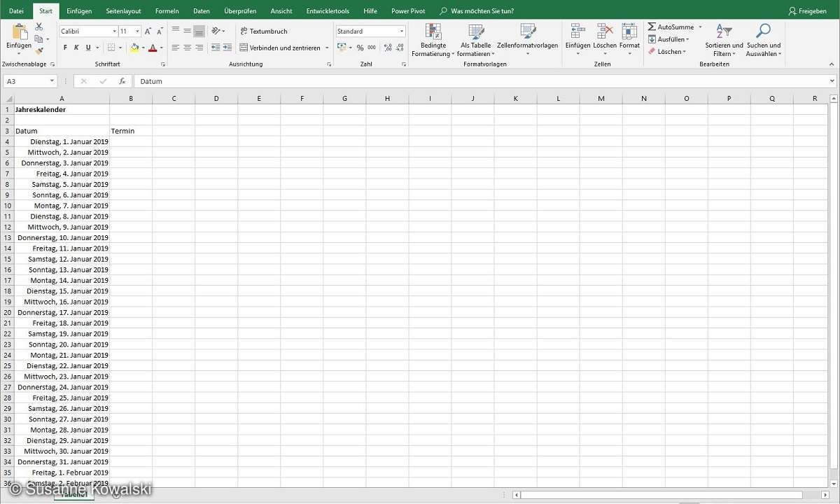Image resolution: width=840 pixels, height=504 pixels.
Task: Switch to the Formeln ribbon tab
Action: tap(167, 11)
